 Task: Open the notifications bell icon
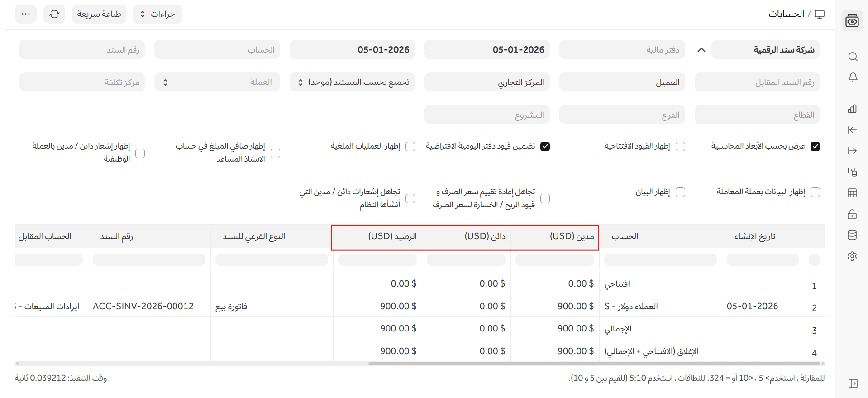tap(852, 77)
